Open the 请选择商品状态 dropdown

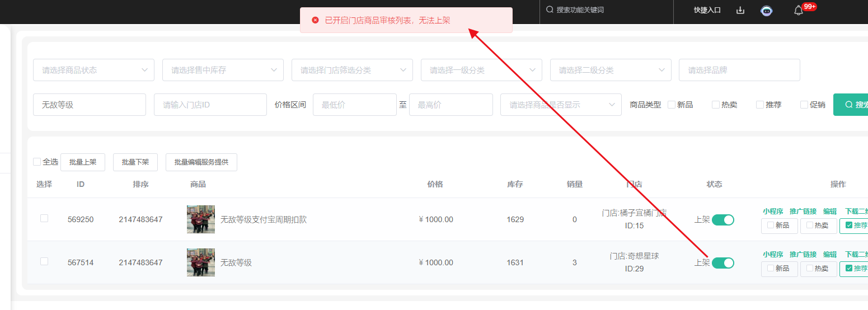(x=93, y=70)
